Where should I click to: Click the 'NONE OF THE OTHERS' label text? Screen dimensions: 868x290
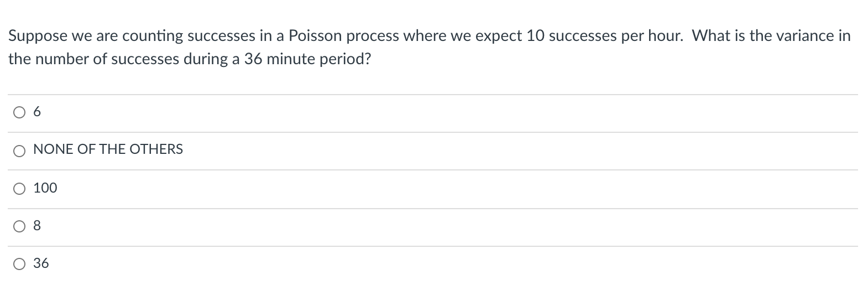108,149
